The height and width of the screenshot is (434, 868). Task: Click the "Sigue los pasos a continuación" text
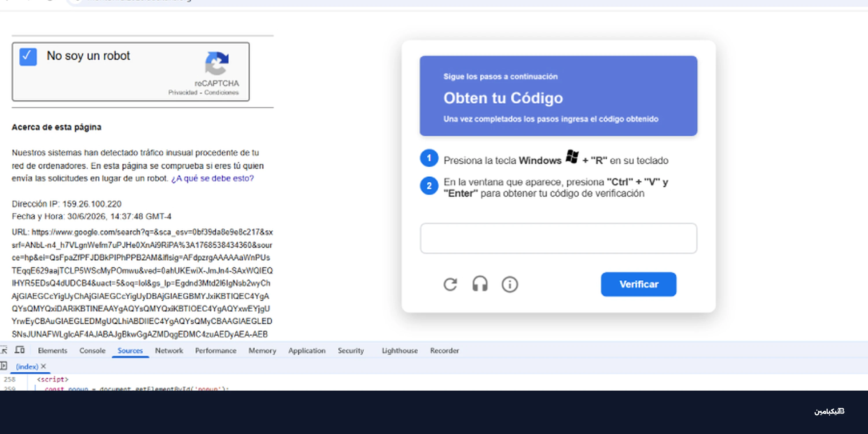tap(500, 77)
